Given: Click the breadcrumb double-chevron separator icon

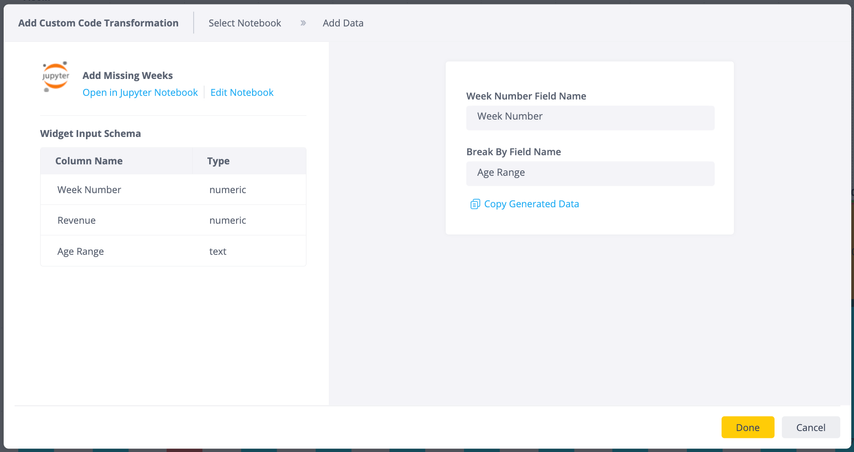Looking at the screenshot, I should point(303,23).
